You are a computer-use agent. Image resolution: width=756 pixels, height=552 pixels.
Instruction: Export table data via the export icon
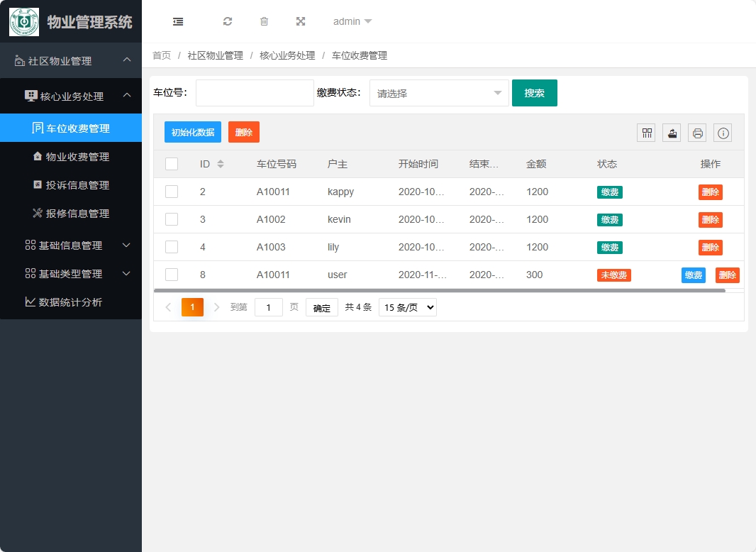671,133
